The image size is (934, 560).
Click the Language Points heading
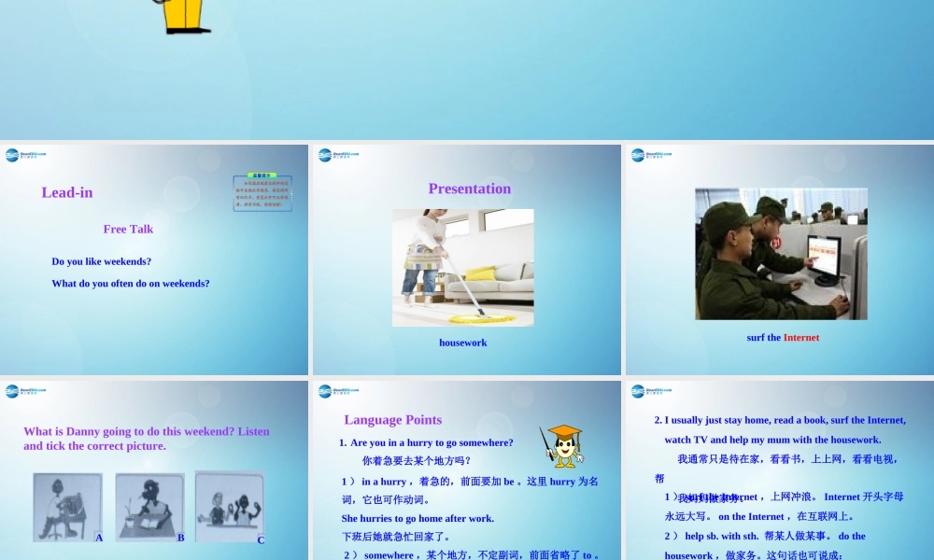393,420
